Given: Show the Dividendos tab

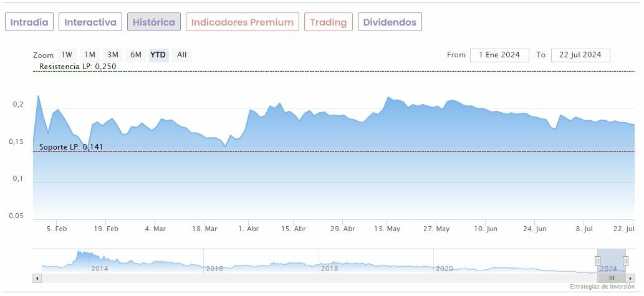Looking at the screenshot, I should click(390, 22).
